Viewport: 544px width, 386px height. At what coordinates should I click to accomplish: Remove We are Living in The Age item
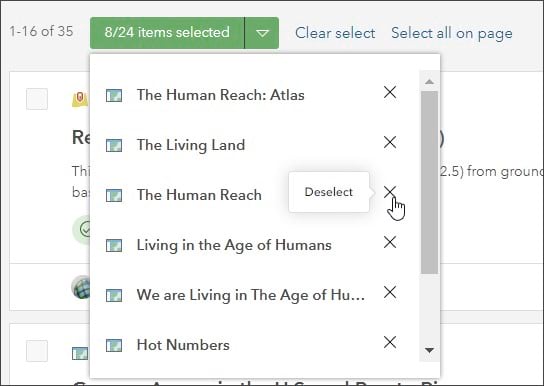pos(390,292)
